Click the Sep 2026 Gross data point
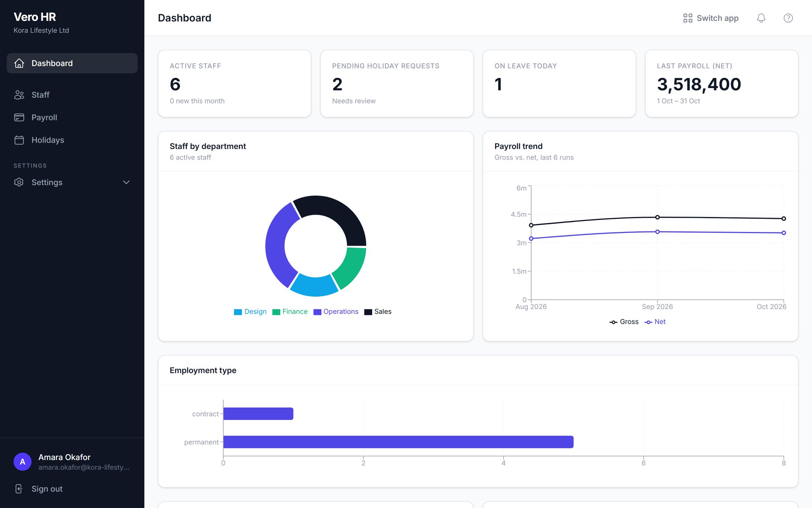Image resolution: width=812 pixels, height=508 pixels. (657, 217)
